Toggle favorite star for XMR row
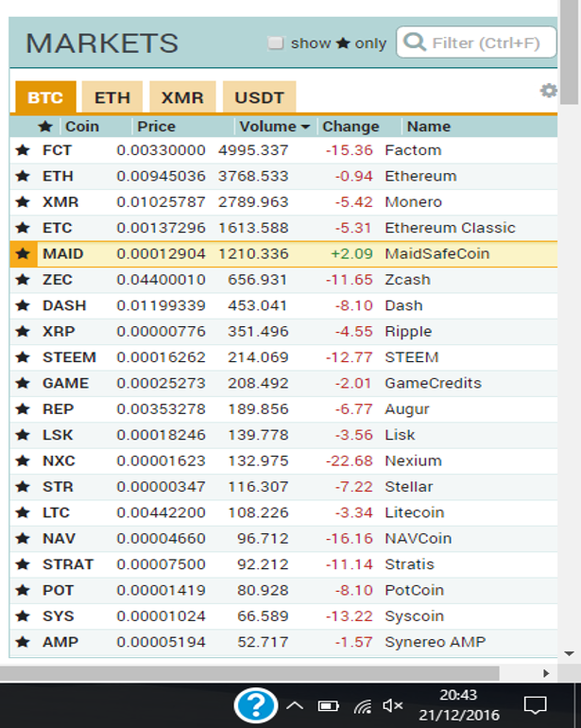Image resolution: width=581 pixels, height=728 pixels. point(23,202)
